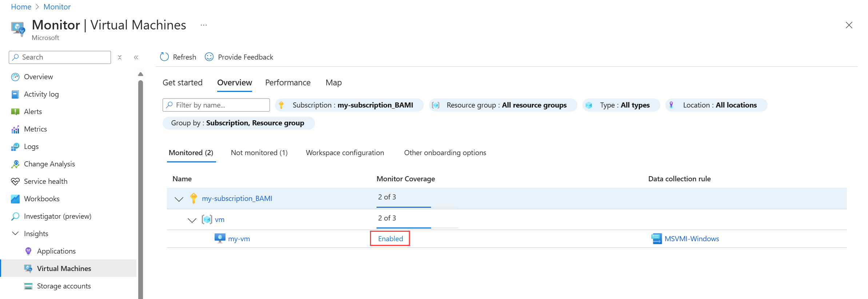Clear the sidebar search with the X icon
This screenshot has height=299, width=868.
(x=120, y=57)
